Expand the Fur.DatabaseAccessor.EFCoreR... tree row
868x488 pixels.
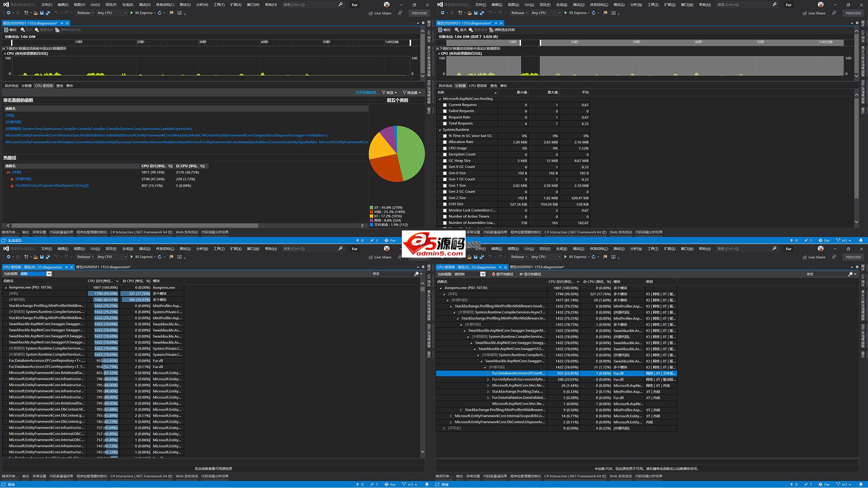[488, 373]
